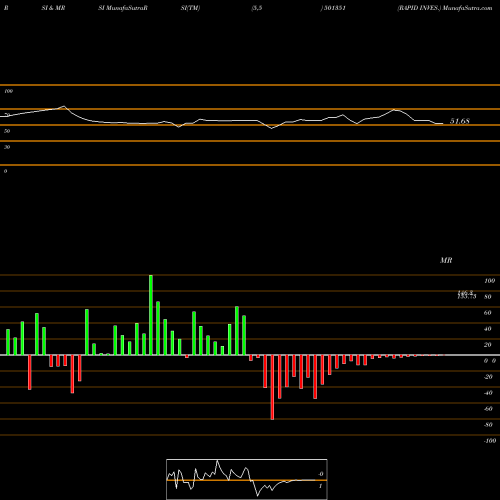Viewport: 500px width, 500px height.
Task: Click the 30 label on RSI axis
Action: pyautogui.click(x=7, y=147)
